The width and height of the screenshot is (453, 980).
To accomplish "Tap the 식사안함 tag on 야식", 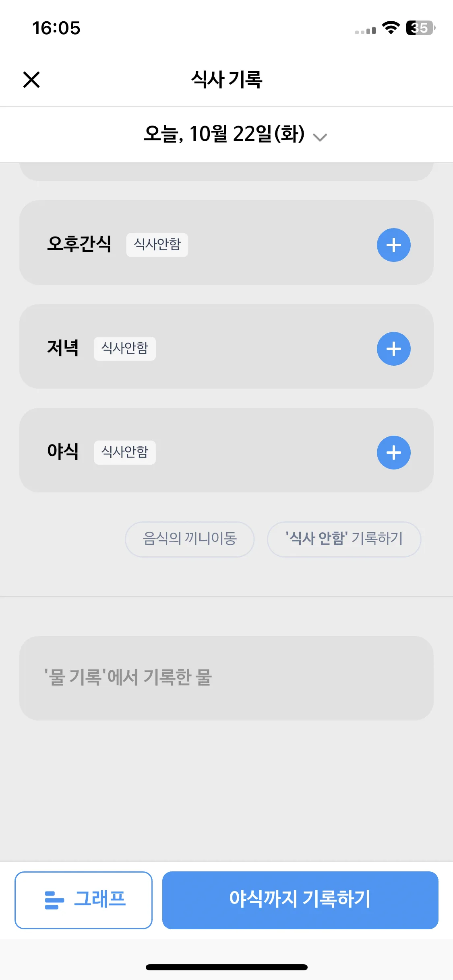I will tap(125, 452).
